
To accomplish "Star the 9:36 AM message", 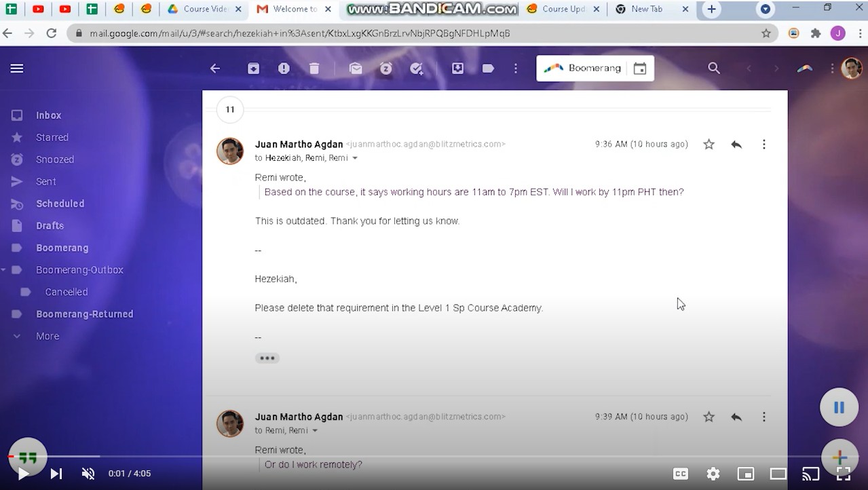I will (x=709, y=145).
